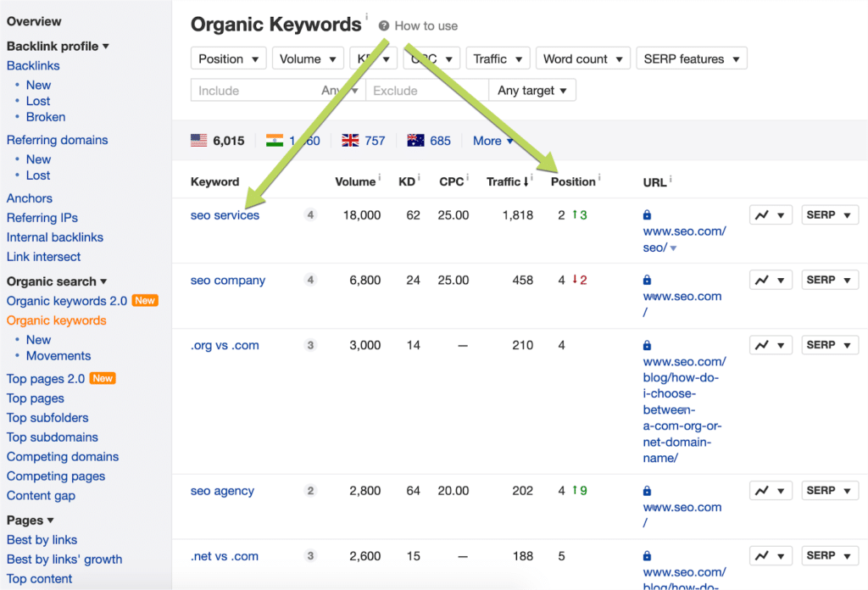Open the seo agency keyword link
This screenshot has height=590, width=868.
pos(222,491)
